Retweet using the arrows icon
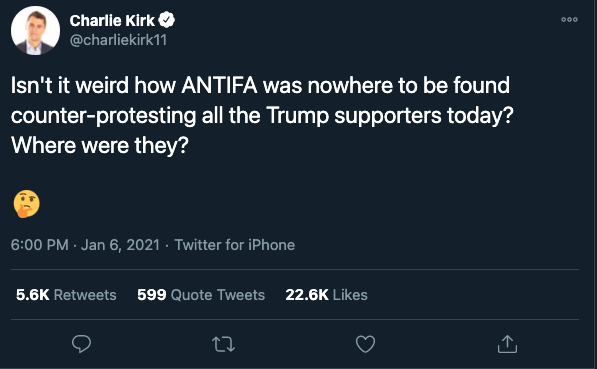Screen dimensions: 597x369 click(x=223, y=344)
